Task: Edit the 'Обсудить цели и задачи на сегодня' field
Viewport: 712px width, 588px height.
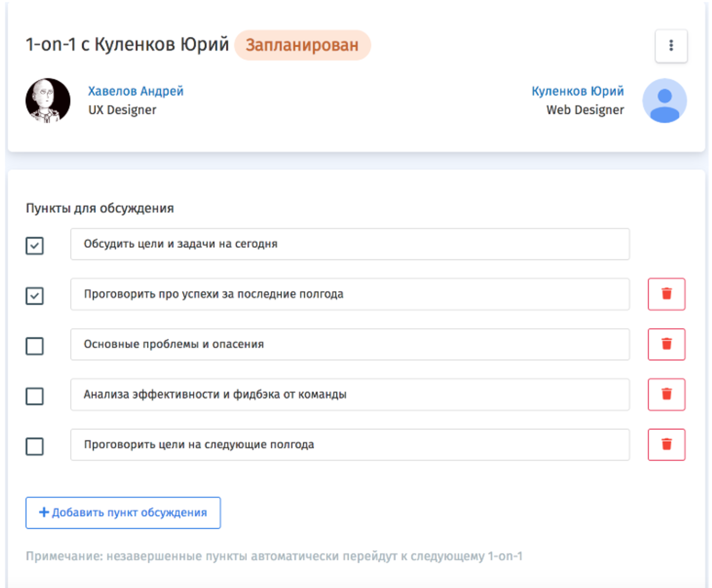Action: point(350,244)
